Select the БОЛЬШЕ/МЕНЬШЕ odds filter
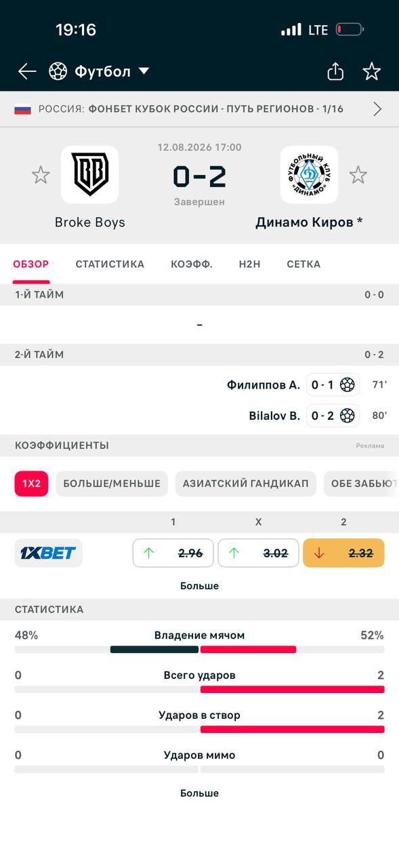Image resolution: width=399 pixels, height=868 pixels. (112, 484)
